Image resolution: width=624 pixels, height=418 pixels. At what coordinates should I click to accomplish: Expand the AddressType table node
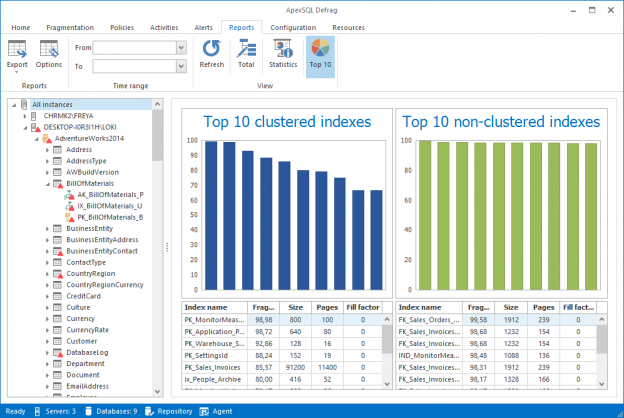point(47,161)
